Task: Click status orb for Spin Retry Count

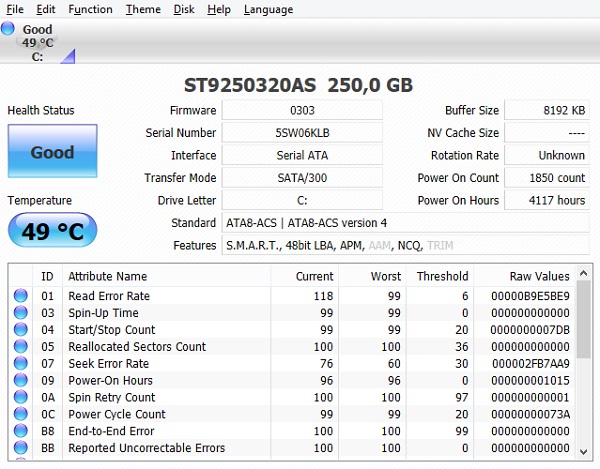Action: pos(21,397)
